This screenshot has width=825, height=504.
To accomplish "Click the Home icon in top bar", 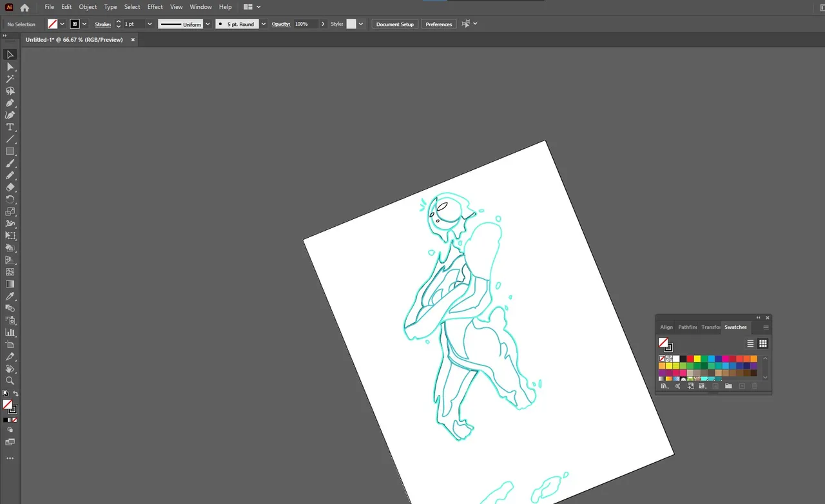I will coord(24,7).
